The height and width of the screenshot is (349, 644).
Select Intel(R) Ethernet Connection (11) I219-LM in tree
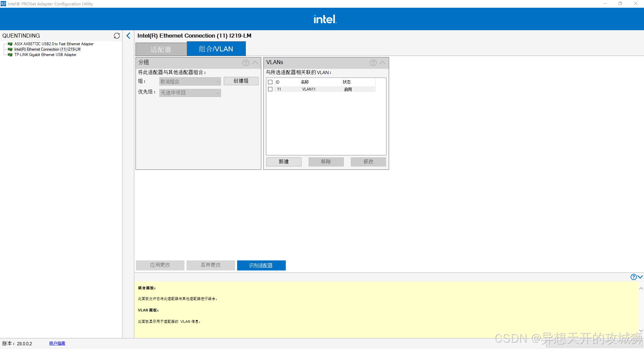pyautogui.click(x=47, y=49)
